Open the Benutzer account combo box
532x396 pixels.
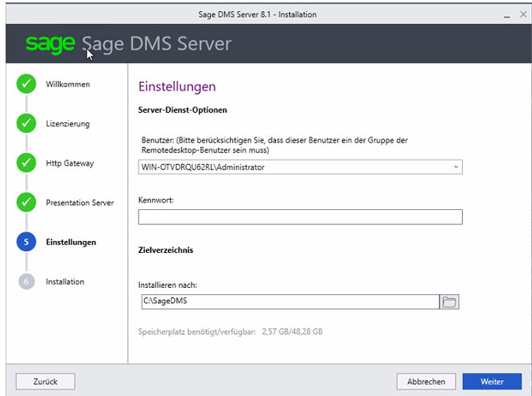pos(294,168)
